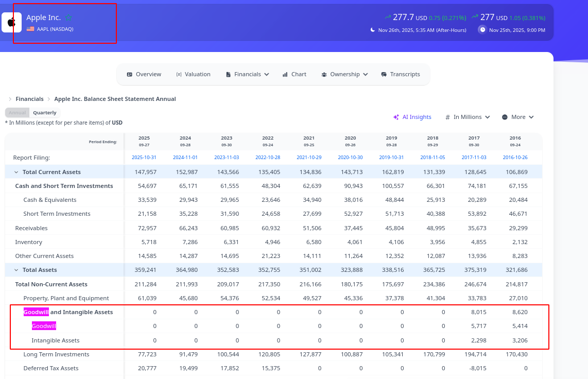Open the Financials dropdown menu
This screenshot has height=379, width=588.
coord(248,75)
